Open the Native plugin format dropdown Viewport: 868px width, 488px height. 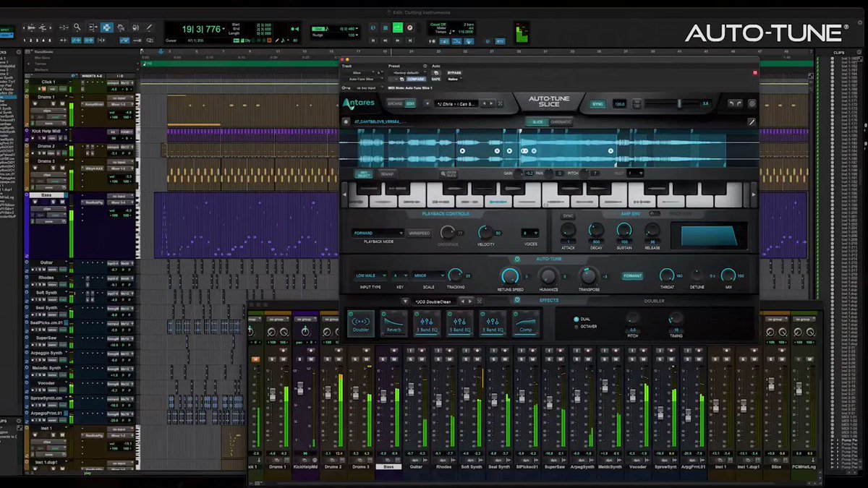point(454,79)
